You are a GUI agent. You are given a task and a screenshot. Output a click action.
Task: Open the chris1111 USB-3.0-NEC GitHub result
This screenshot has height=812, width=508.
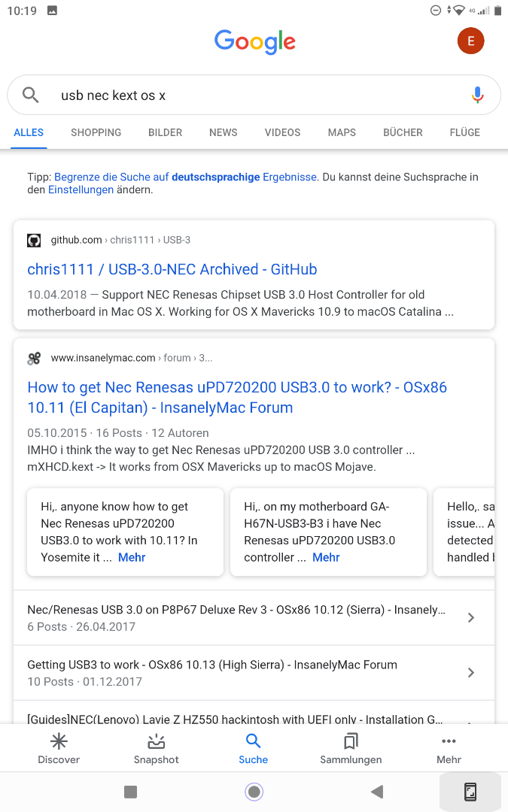pyautogui.click(x=172, y=269)
